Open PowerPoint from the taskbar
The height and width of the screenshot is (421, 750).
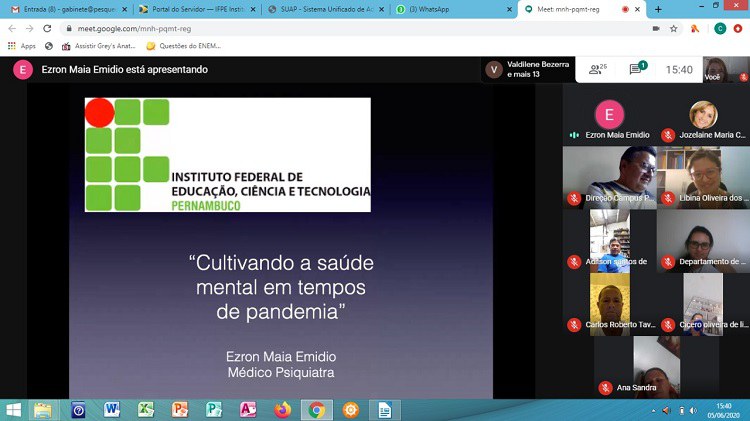tap(180, 409)
